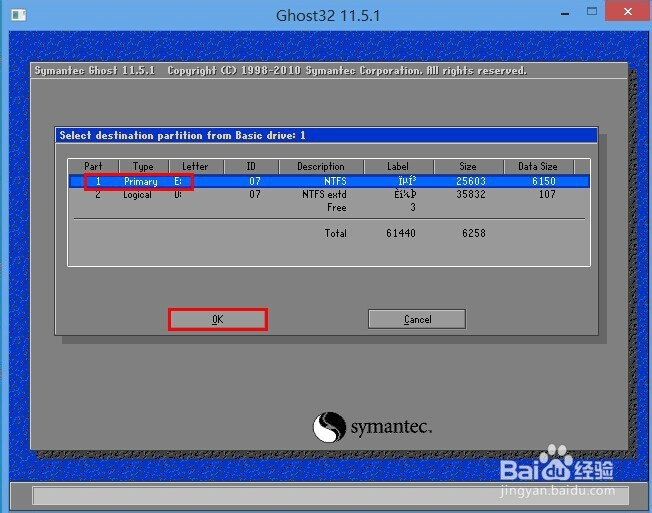Click the Label column header
Image resolution: width=652 pixels, height=513 pixels.
[398, 167]
